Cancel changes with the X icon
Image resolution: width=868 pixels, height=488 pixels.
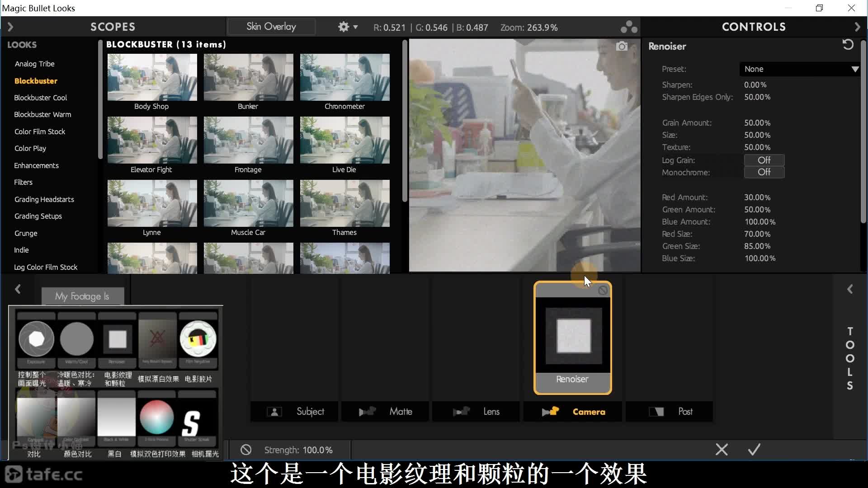722,450
